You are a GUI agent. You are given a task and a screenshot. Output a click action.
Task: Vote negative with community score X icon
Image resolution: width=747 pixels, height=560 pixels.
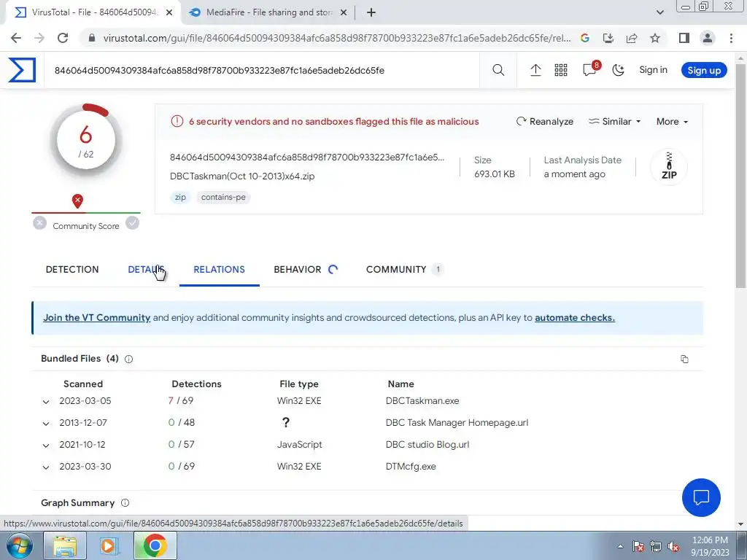(40, 223)
